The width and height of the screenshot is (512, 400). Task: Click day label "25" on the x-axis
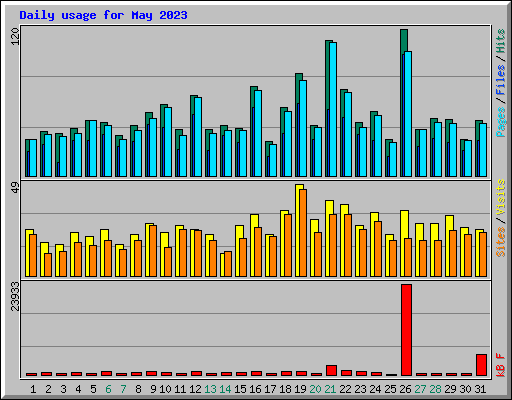[390, 389]
